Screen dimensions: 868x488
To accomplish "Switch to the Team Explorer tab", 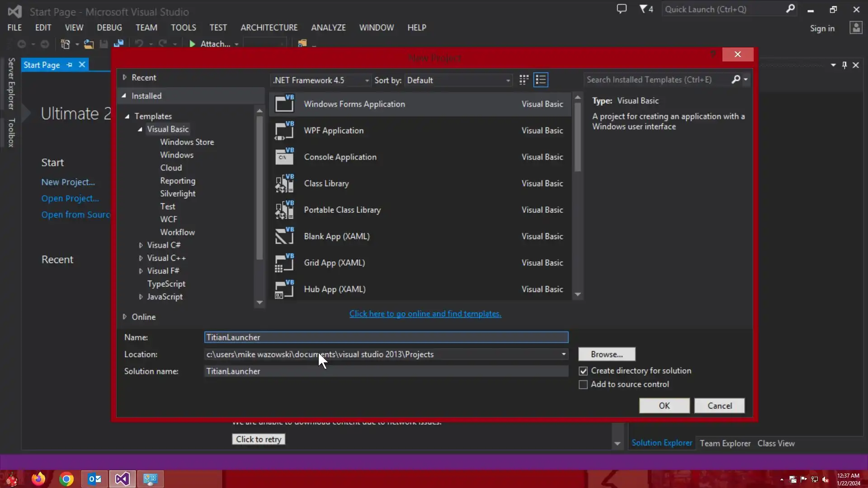I will click(725, 443).
